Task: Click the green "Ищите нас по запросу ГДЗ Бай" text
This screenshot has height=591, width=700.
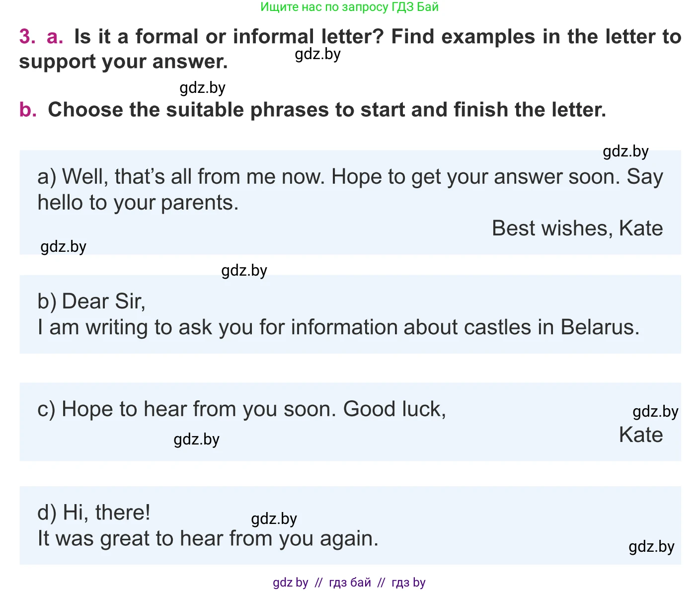Action: coord(349,7)
